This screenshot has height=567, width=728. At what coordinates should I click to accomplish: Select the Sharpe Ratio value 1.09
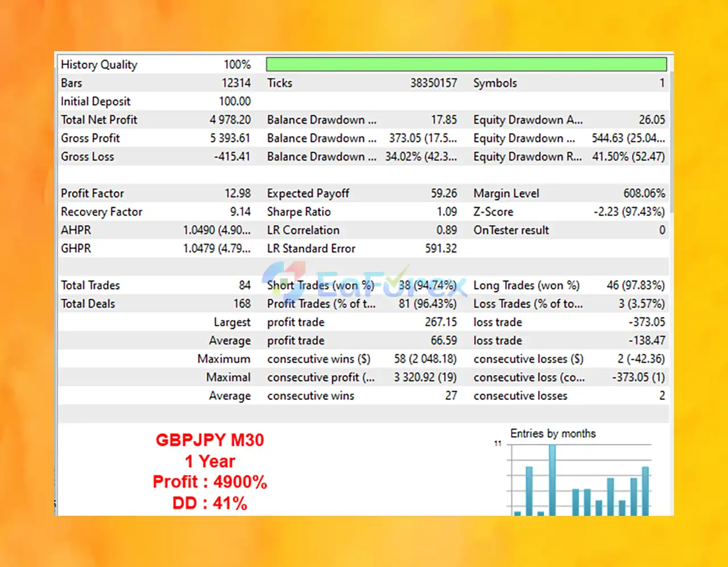coord(447,212)
